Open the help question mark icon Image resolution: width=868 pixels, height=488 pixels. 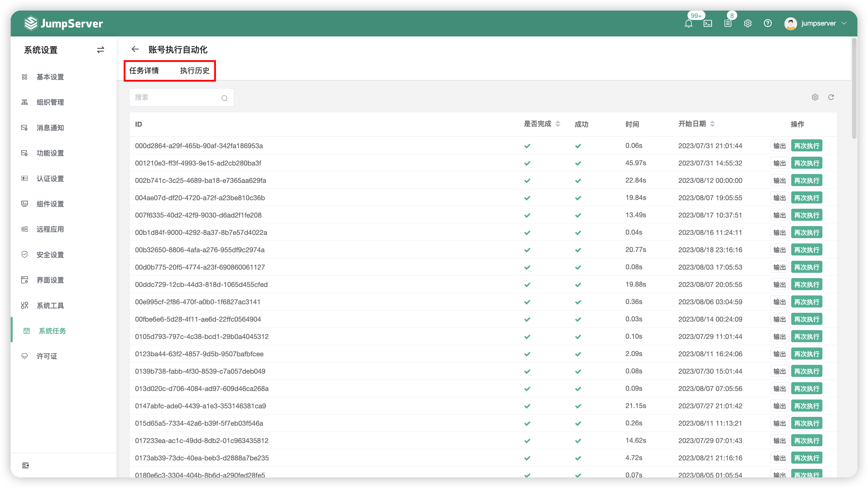click(x=768, y=23)
